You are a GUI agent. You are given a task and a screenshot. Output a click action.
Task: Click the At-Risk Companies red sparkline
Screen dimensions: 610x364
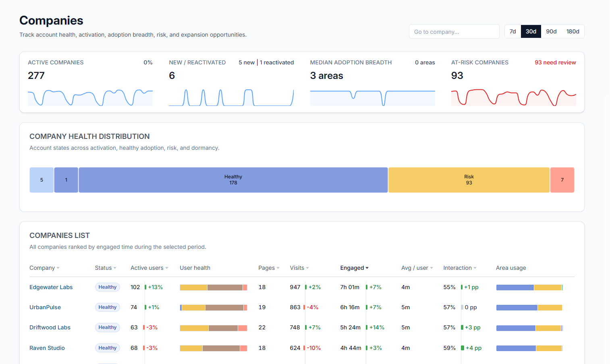tap(514, 97)
